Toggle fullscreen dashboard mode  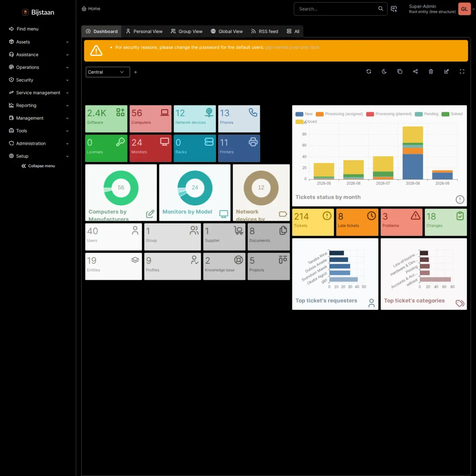click(462, 71)
